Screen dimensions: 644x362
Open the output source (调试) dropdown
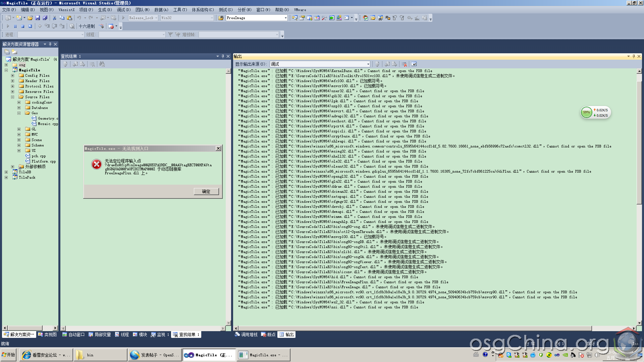(x=368, y=64)
